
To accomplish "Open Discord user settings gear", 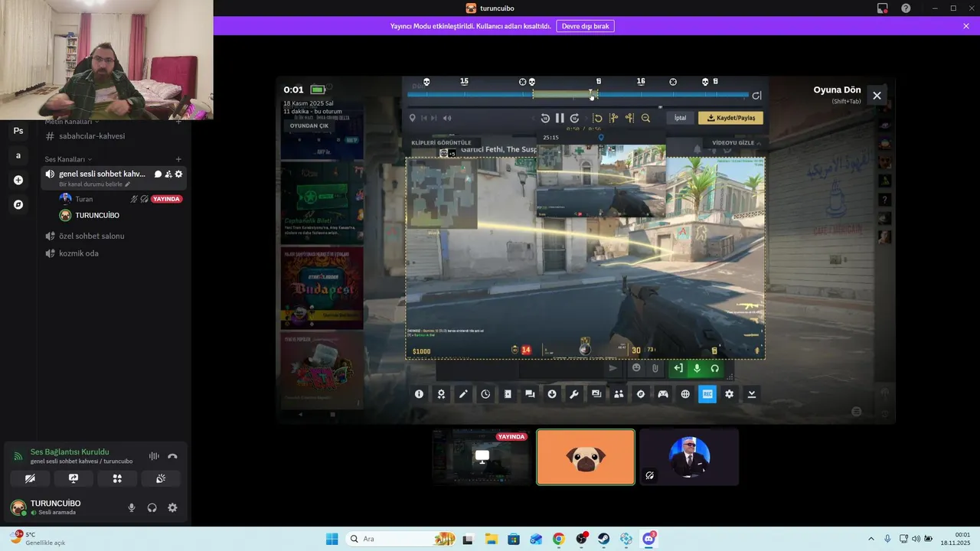I will [x=172, y=507].
